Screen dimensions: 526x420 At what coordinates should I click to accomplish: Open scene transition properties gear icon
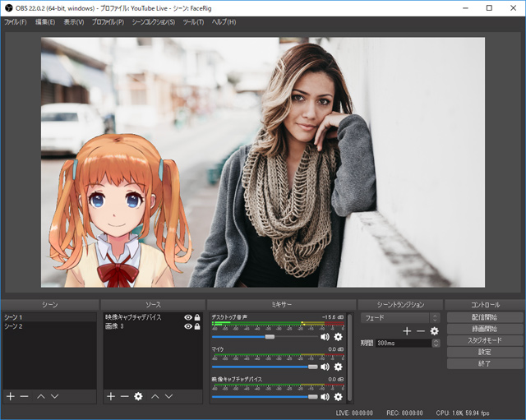(435, 330)
